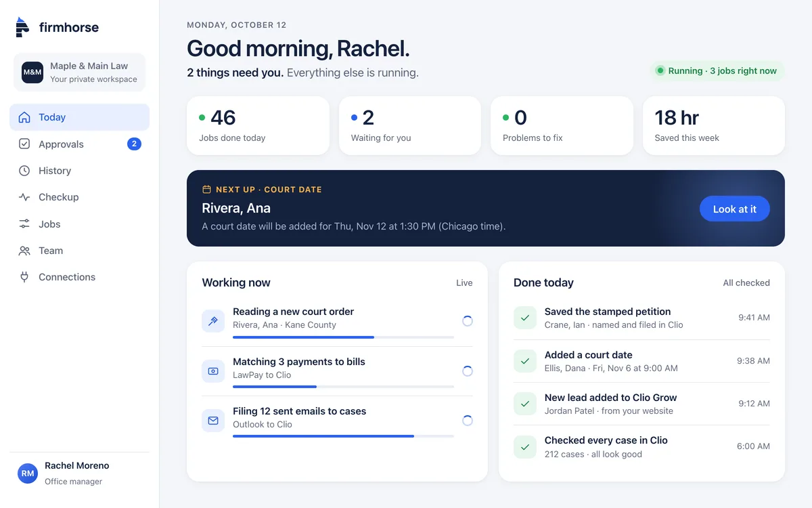
Task: Go to the History page
Action: click(79, 171)
